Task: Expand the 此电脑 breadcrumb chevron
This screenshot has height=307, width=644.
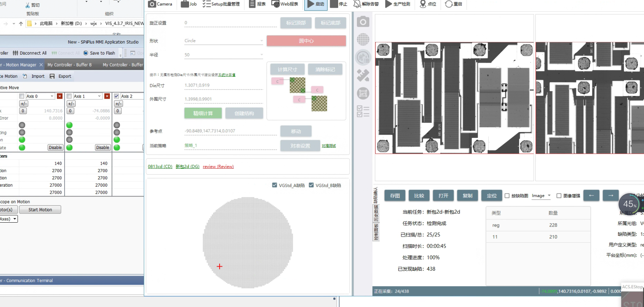Action: (x=57, y=23)
